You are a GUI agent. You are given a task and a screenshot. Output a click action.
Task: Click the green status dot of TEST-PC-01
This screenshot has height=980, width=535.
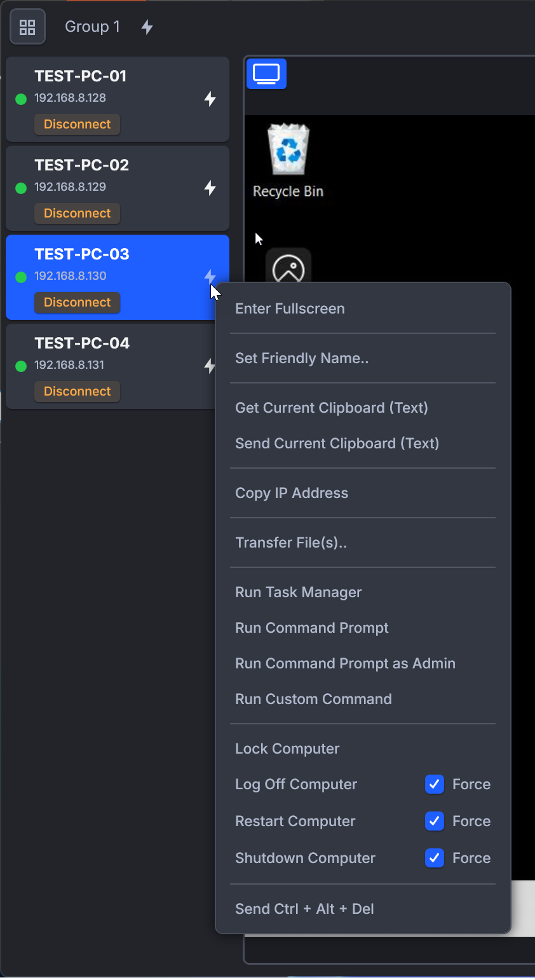[21, 99]
